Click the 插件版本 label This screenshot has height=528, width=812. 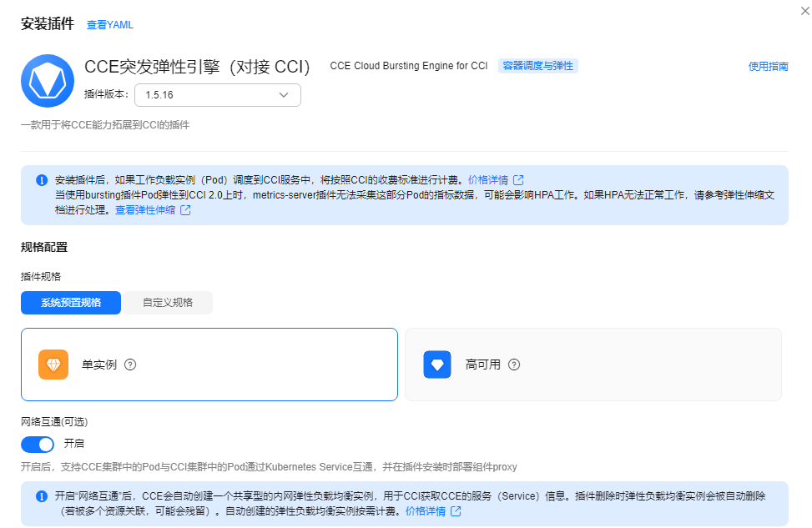[106, 94]
